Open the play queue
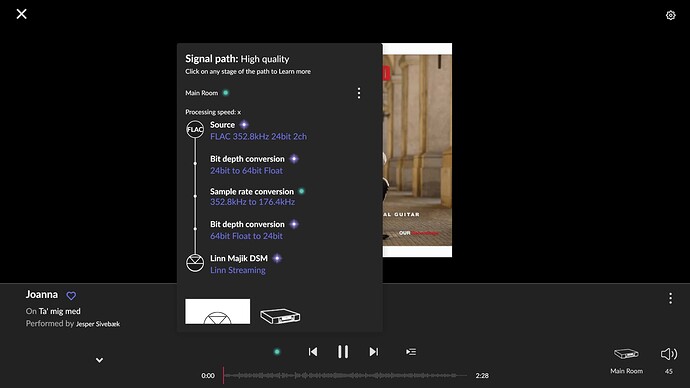 pos(411,351)
